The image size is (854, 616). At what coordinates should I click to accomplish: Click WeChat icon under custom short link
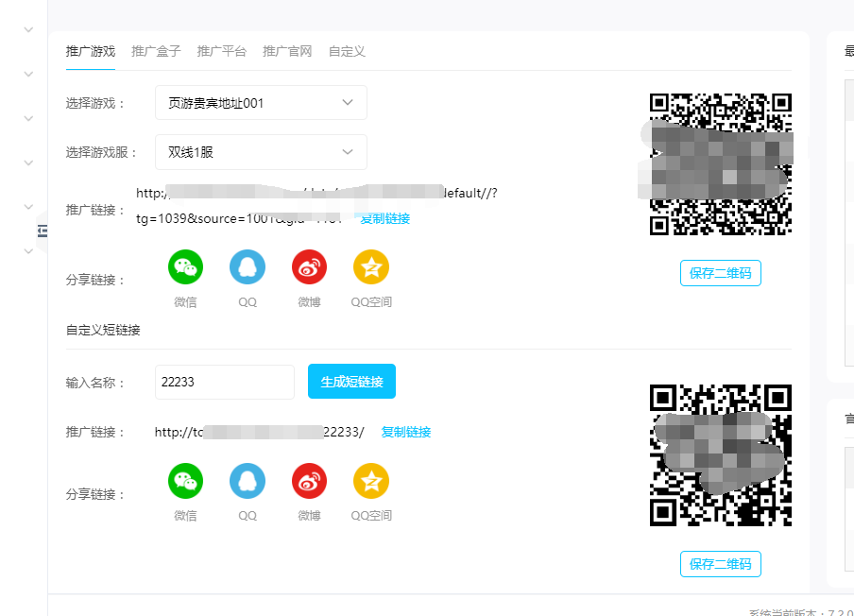coord(185,481)
